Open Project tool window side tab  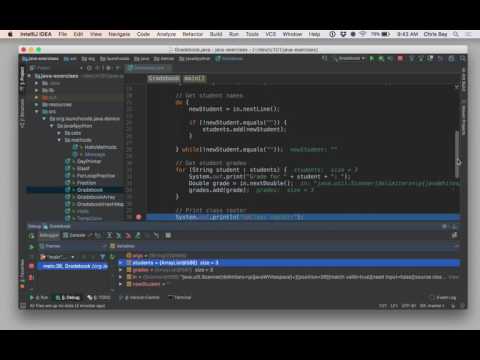click(x=22, y=79)
